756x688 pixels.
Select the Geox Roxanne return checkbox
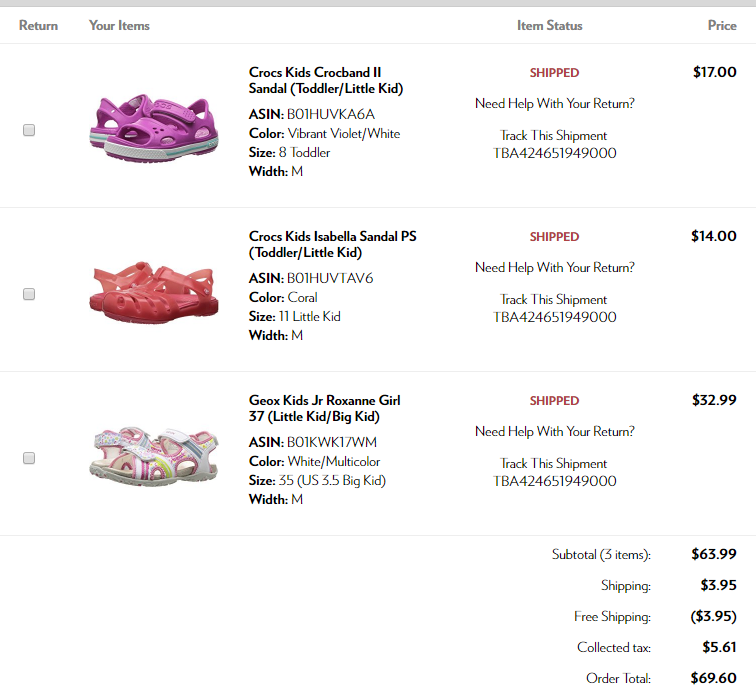click(29, 458)
